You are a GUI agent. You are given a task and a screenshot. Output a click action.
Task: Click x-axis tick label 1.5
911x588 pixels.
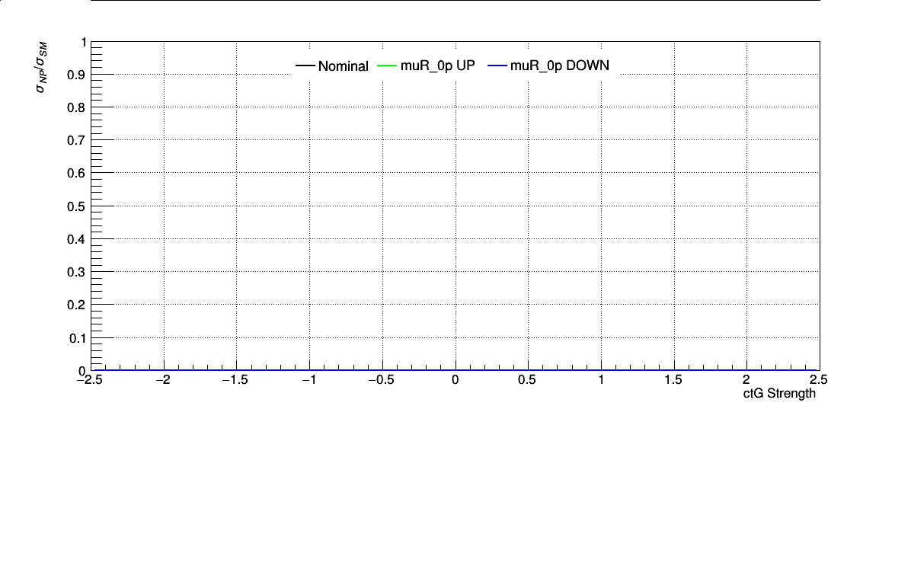click(x=673, y=380)
